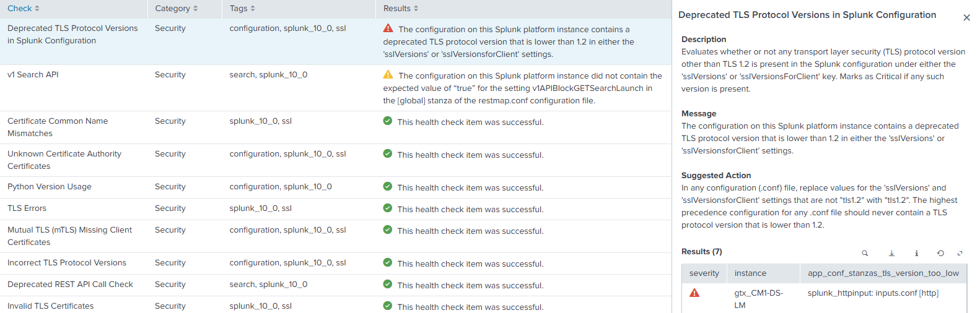The image size is (980, 313).
Task: Click the refresh results icon
Action: tap(940, 253)
